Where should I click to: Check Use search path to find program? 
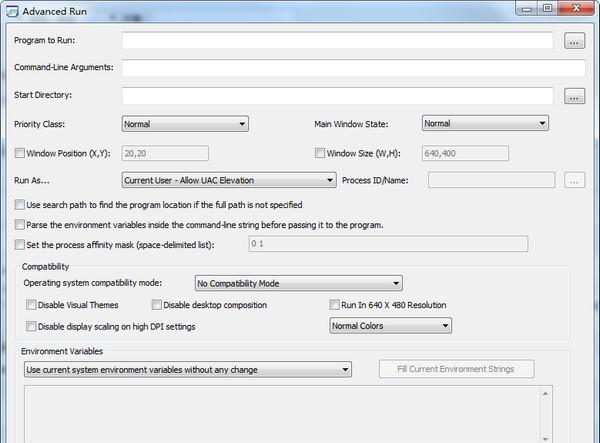[x=20, y=205]
